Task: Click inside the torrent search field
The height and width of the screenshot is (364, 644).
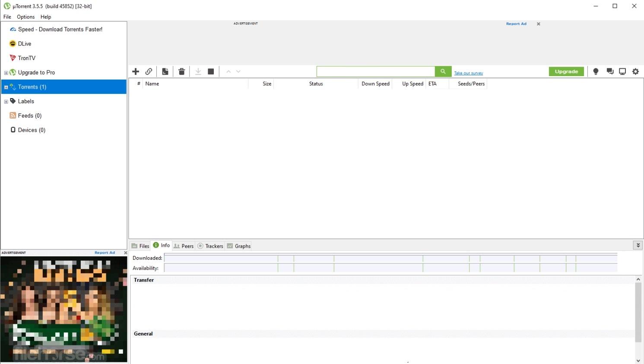Action: pos(376,71)
